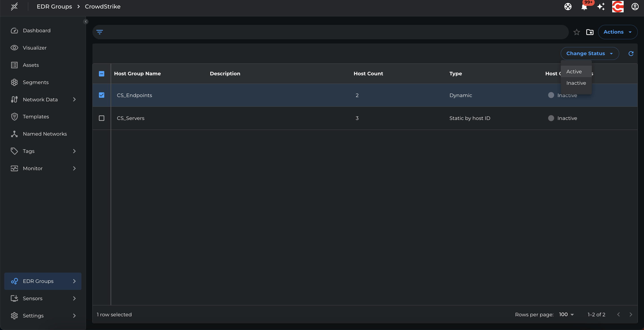Collapse the left sidebar panel
Screen dimensions: 644x330
coord(86,22)
